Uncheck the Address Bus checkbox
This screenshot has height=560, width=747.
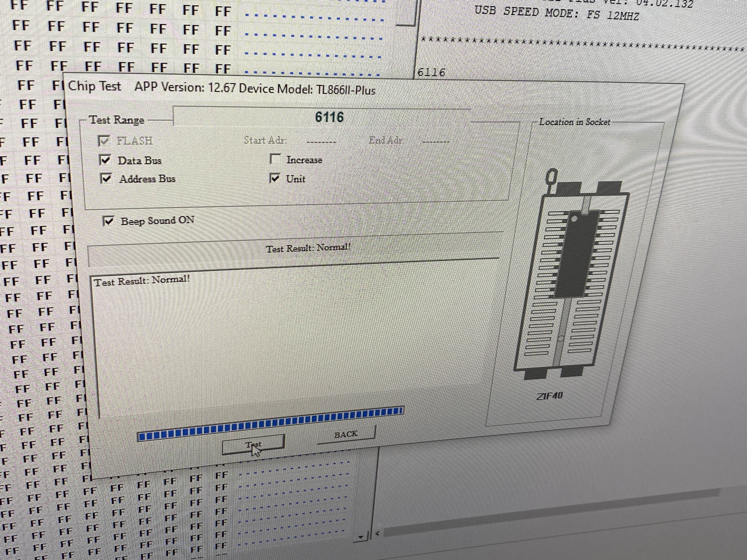(x=106, y=178)
